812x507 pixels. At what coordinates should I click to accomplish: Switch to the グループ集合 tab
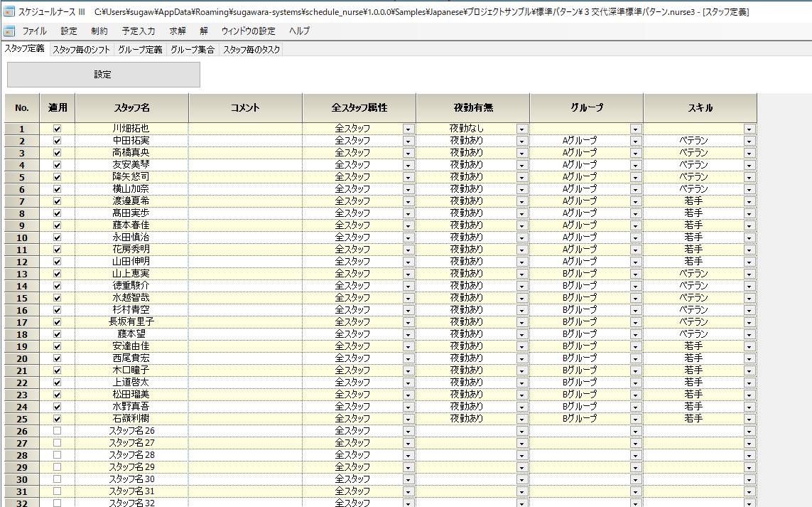click(x=192, y=50)
